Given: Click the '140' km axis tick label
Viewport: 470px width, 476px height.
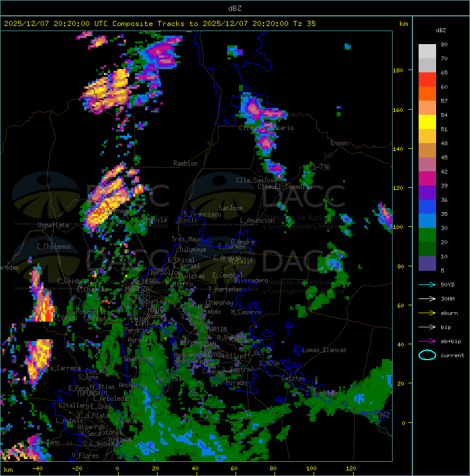Looking at the screenshot, I should pyautogui.click(x=398, y=149).
